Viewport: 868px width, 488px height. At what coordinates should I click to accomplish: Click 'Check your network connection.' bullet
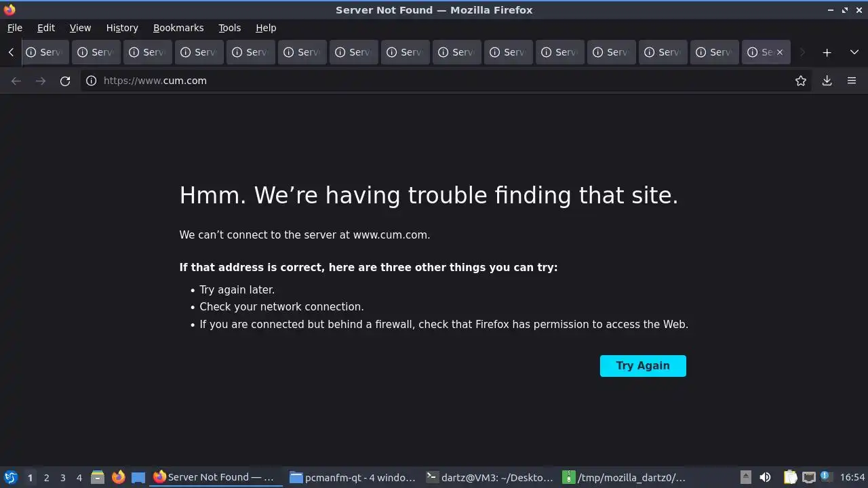click(281, 307)
